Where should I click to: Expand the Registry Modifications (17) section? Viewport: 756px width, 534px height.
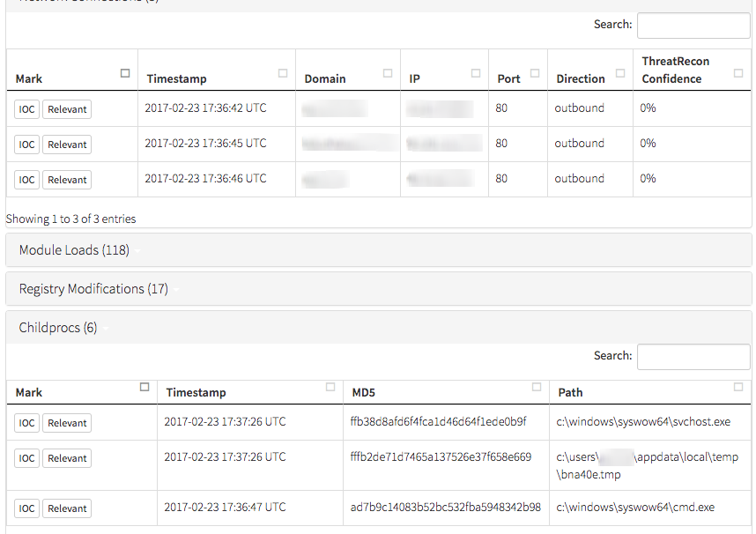pyautogui.click(x=93, y=289)
